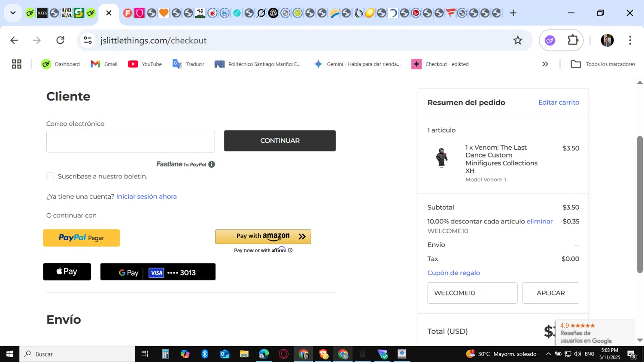Close the current checkout tab
Screen dimensions: 644x362
click(109, 13)
